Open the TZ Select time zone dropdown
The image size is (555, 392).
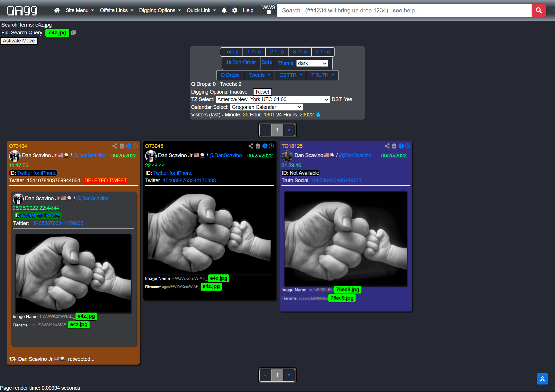coord(273,99)
